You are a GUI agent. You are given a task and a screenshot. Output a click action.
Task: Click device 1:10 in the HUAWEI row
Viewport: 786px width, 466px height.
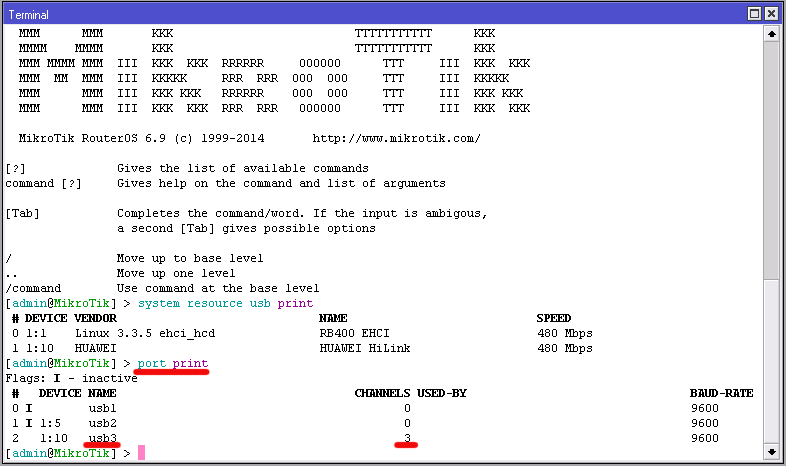tap(40, 348)
